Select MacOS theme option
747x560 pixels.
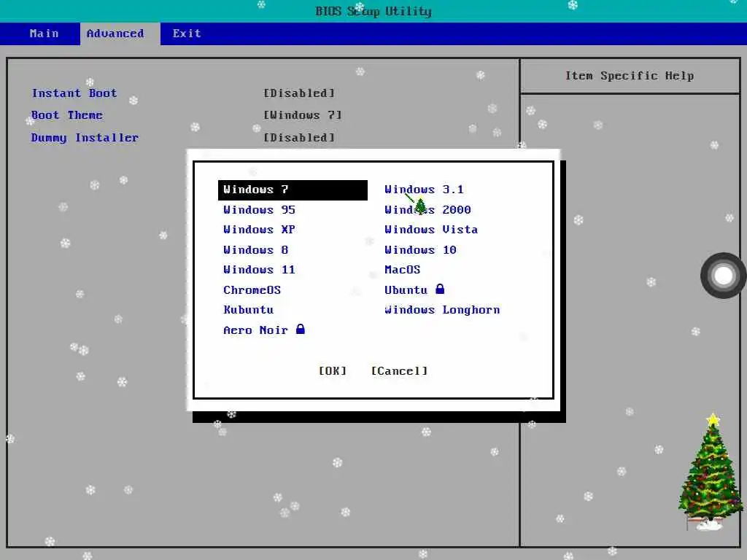(x=403, y=270)
